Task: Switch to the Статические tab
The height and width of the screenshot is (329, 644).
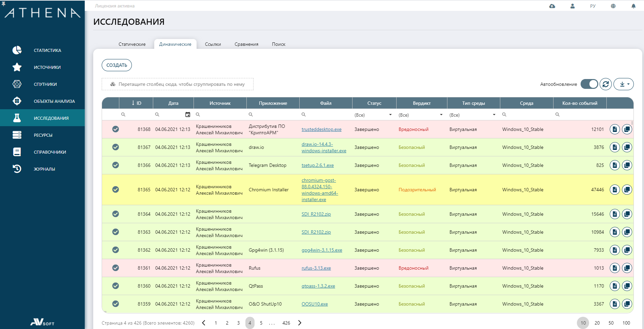Action: pyautogui.click(x=132, y=44)
